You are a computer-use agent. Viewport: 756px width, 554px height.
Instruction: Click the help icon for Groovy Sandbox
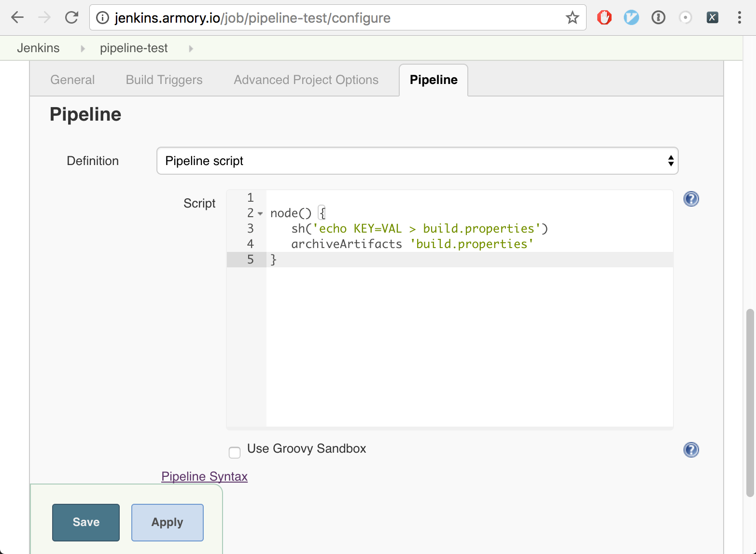(691, 450)
